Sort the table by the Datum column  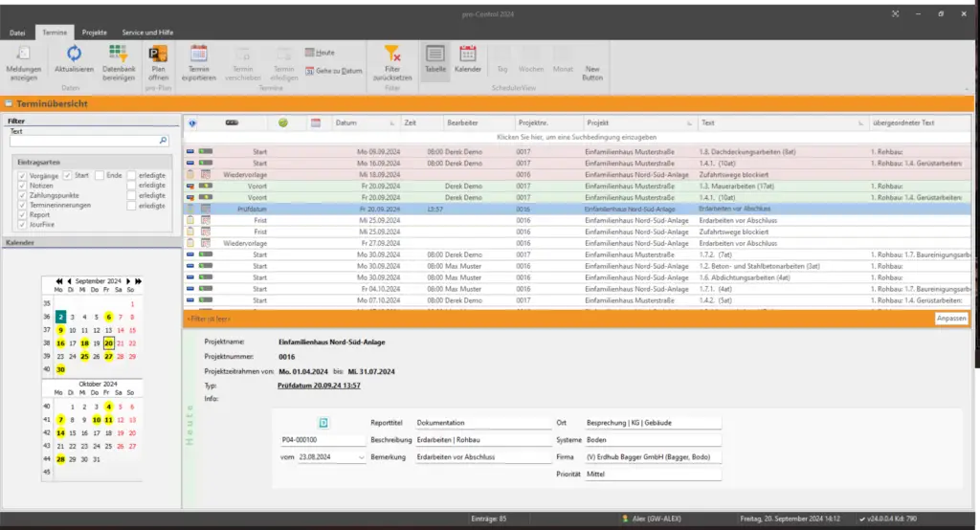click(x=365, y=123)
